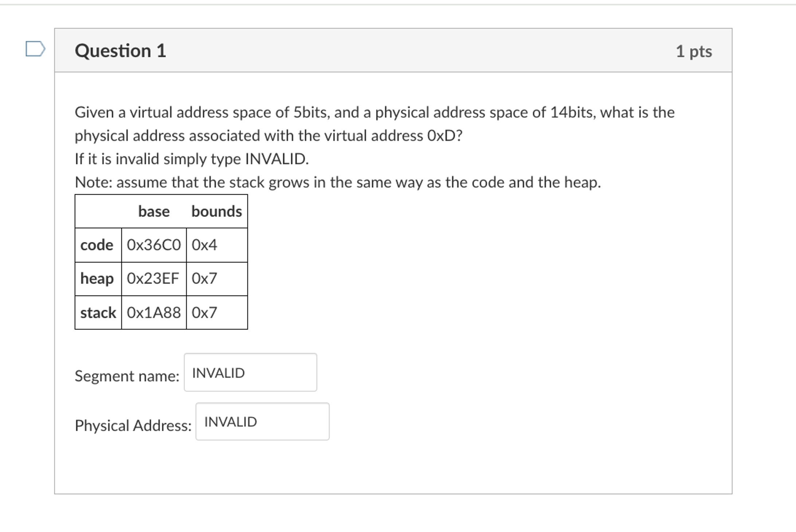This screenshot has width=796, height=532.
Task: Click the Question 1 header
Action: 120,51
